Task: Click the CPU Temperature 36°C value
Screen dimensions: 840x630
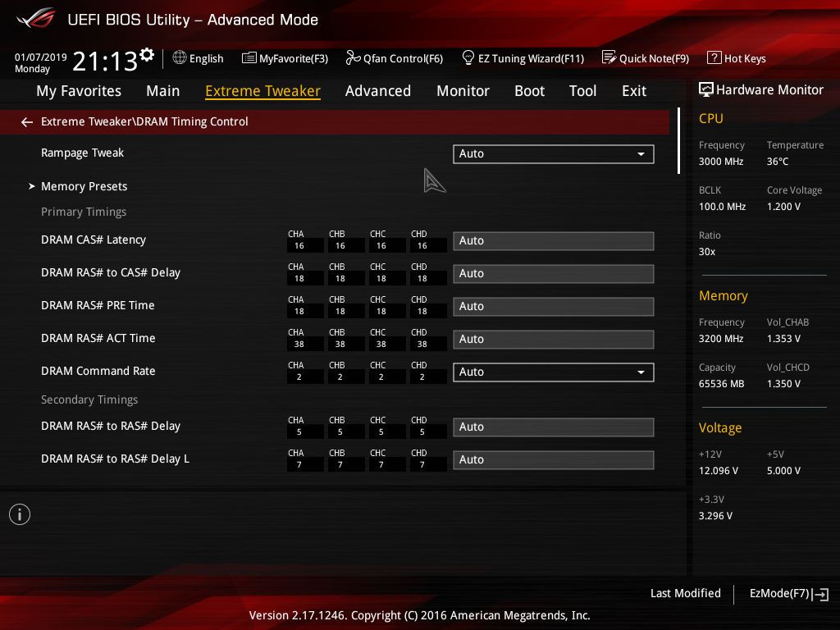Action: click(778, 162)
